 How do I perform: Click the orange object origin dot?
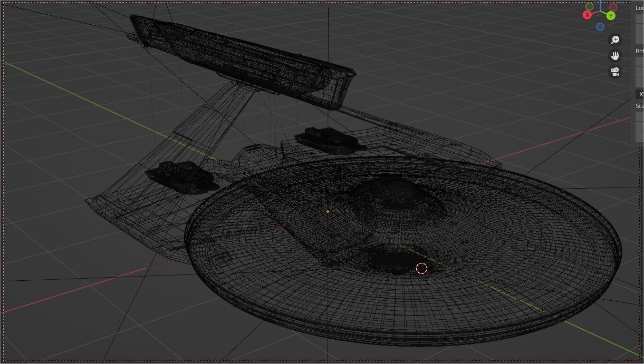[x=328, y=212]
